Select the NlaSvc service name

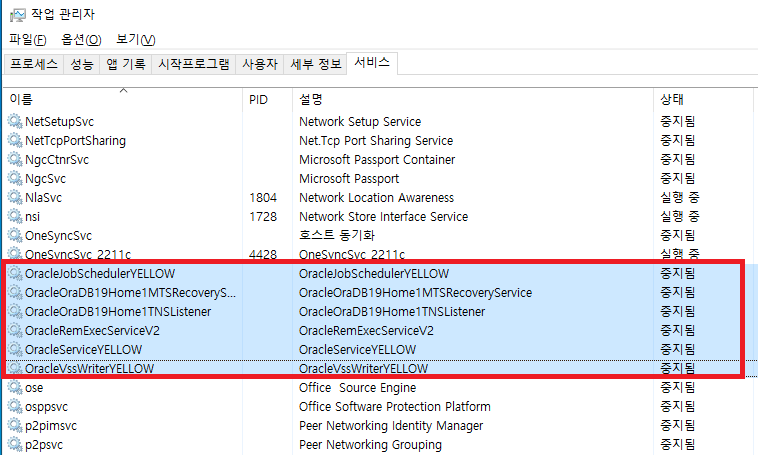point(44,198)
